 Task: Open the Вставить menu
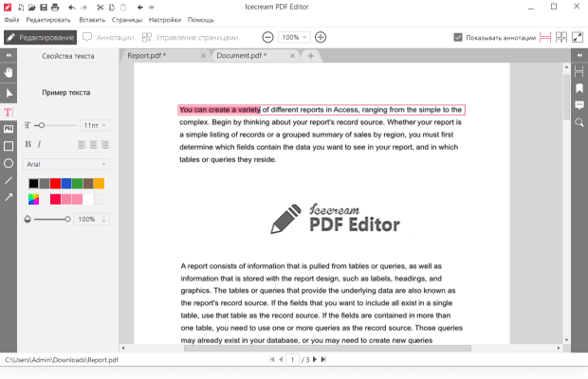92,20
